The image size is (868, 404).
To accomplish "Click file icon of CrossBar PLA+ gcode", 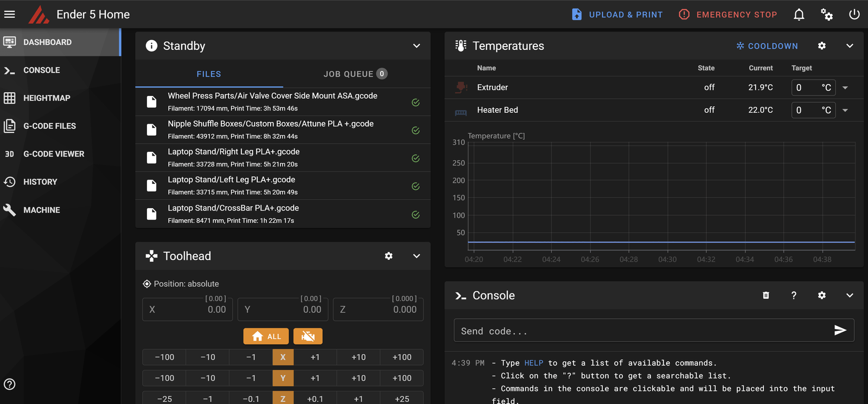I will [x=152, y=214].
